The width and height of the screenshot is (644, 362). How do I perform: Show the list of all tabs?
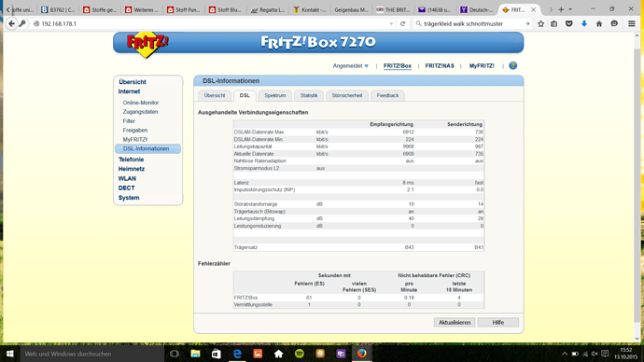click(570, 9)
